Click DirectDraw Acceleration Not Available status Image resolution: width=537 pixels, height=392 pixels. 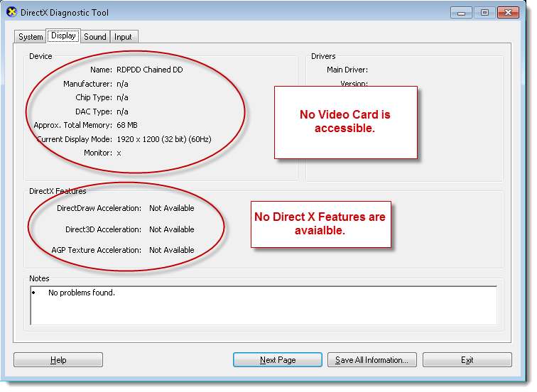[x=171, y=208]
